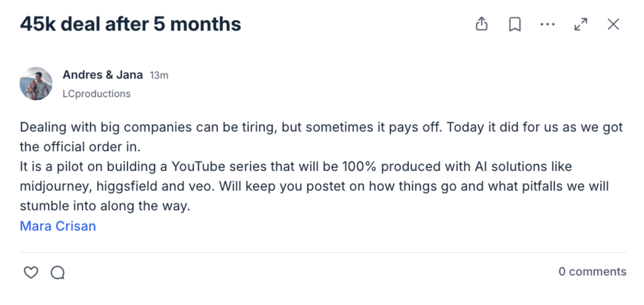The height and width of the screenshot is (305, 644).
Task: Click the speech bubble comment icon
Action: click(x=57, y=272)
